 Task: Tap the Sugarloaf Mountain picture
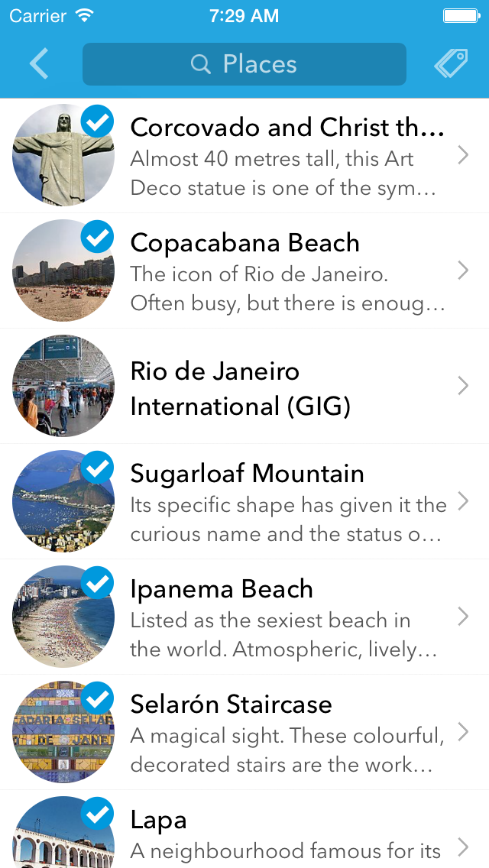pos(61,504)
